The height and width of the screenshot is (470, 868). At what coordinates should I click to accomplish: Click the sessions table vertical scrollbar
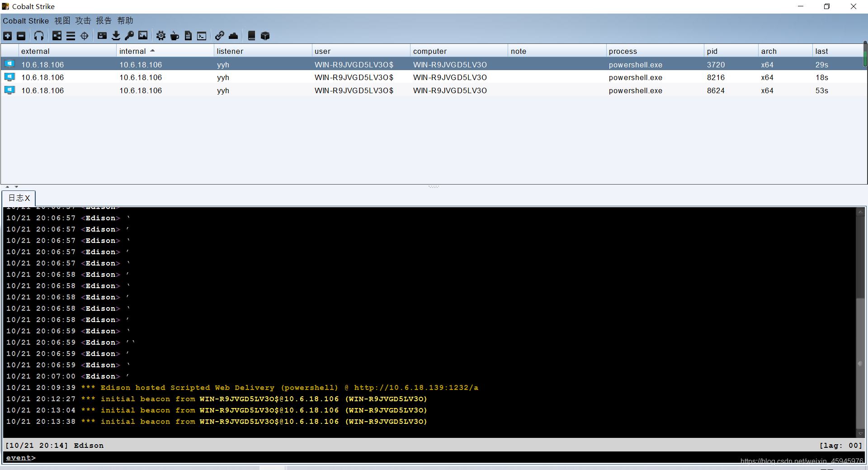coord(865,54)
